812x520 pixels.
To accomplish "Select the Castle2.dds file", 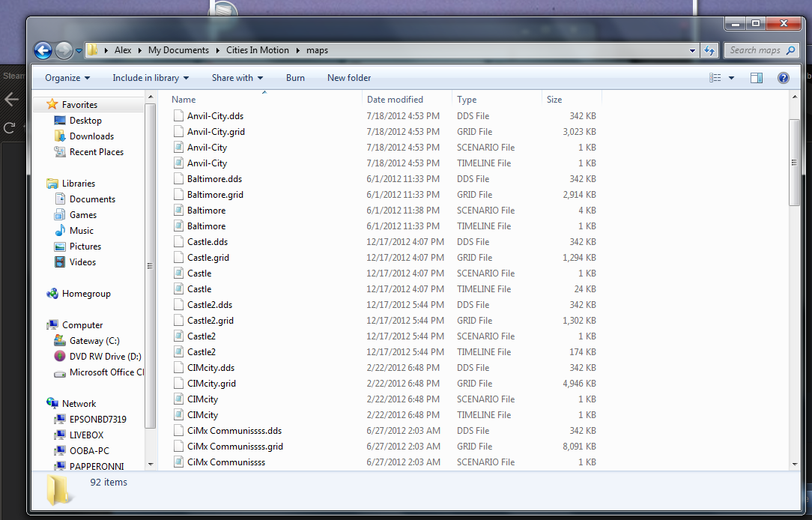I will click(x=210, y=304).
